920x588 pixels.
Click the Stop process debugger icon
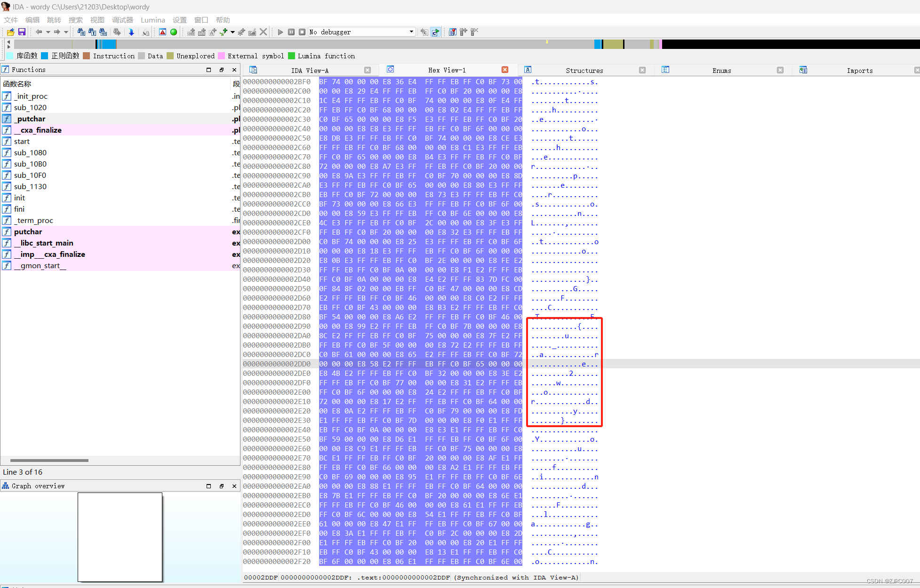coord(302,32)
